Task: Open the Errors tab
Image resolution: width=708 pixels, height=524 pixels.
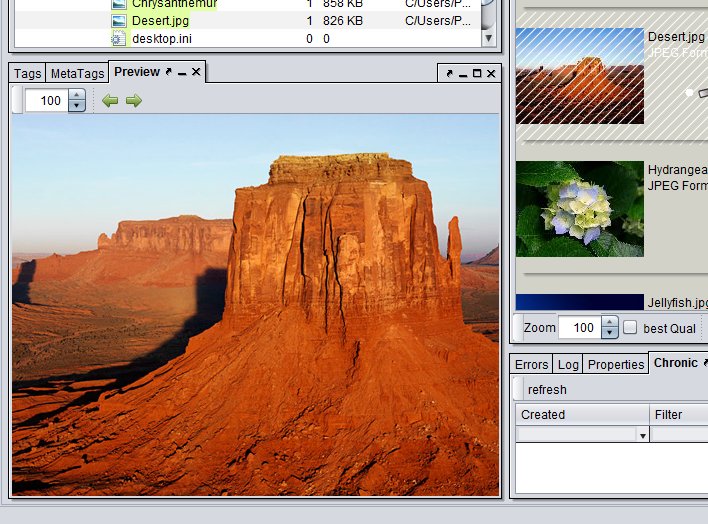Action: pos(531,365)
